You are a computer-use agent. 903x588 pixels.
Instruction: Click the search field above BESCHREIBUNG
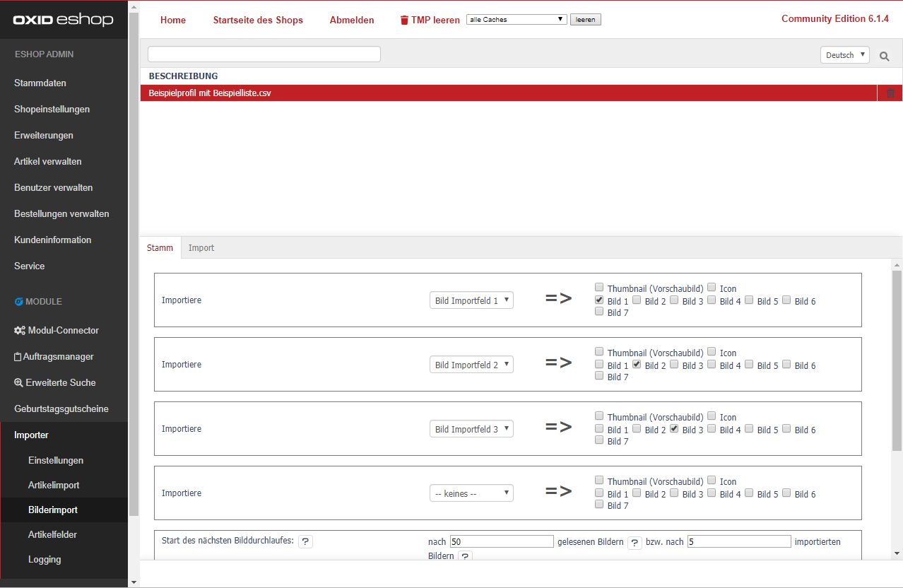(264, 54)
